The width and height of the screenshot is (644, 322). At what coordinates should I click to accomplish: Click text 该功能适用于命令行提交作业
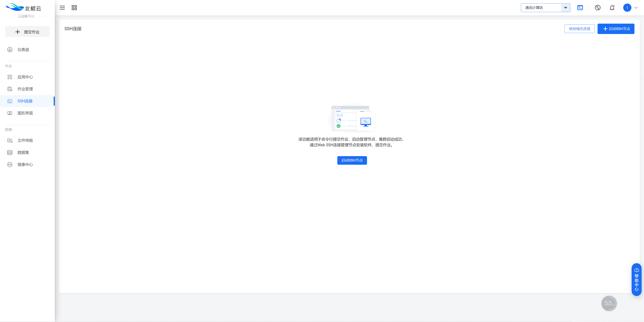point(323,139)
